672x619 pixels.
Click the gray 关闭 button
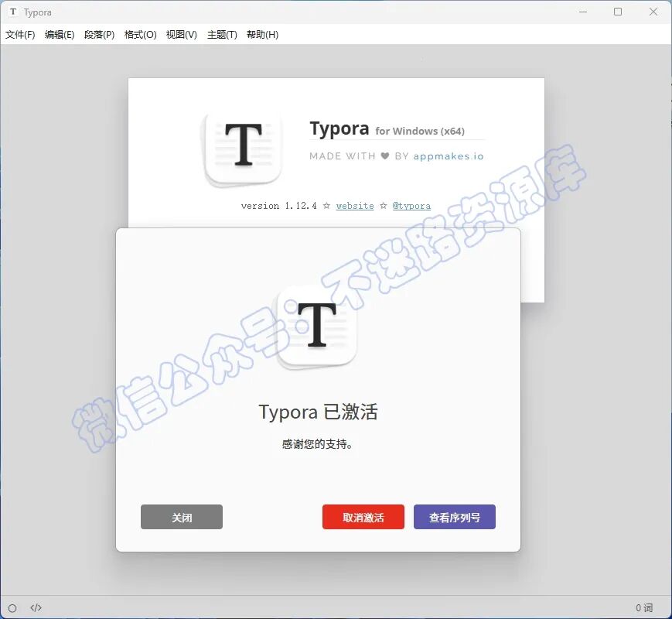(182, 517)
